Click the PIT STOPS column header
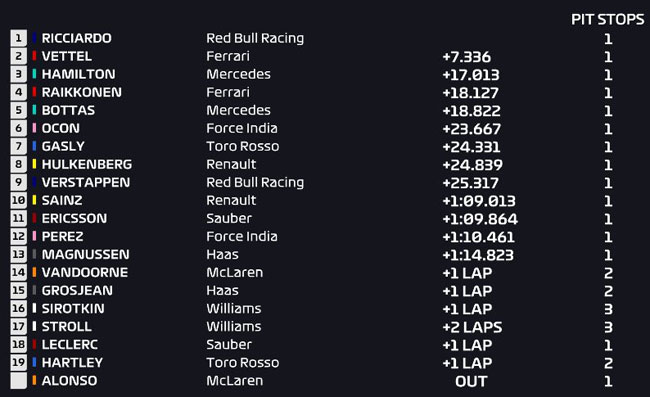 click(607, 19)
